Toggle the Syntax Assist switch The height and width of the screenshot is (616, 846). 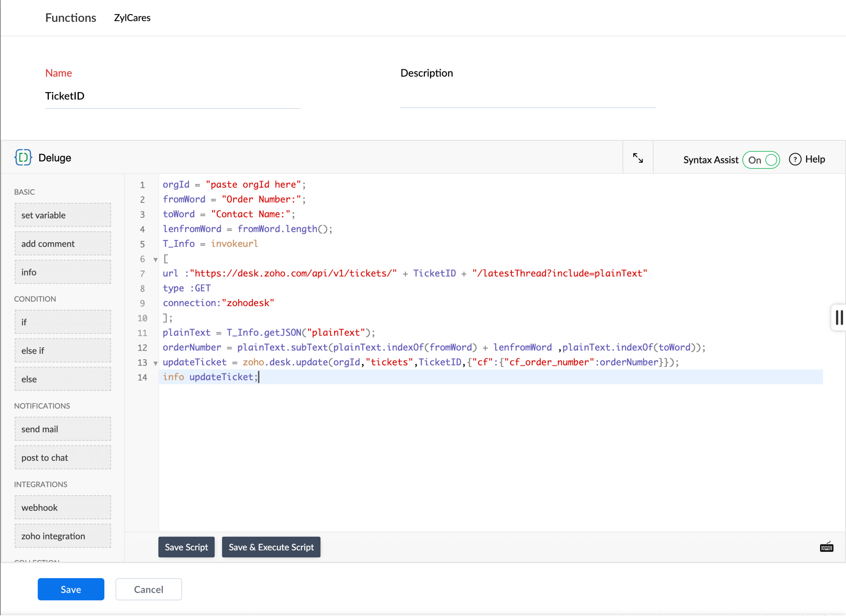click(761, 160)
